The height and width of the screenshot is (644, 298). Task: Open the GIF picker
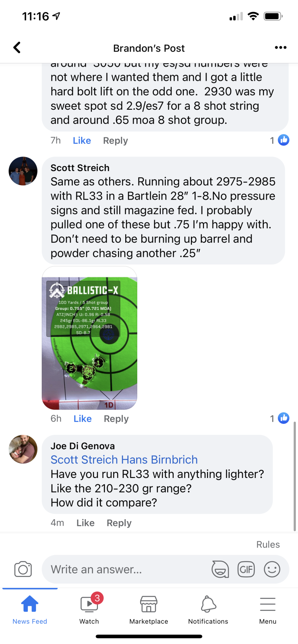click(x=246, y=569)
